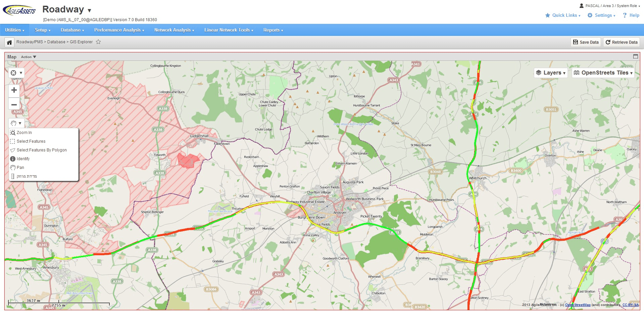Open the Linear Network Tools menu
Image resolution: width=644 pixels, height=317 pixels.
229,30
